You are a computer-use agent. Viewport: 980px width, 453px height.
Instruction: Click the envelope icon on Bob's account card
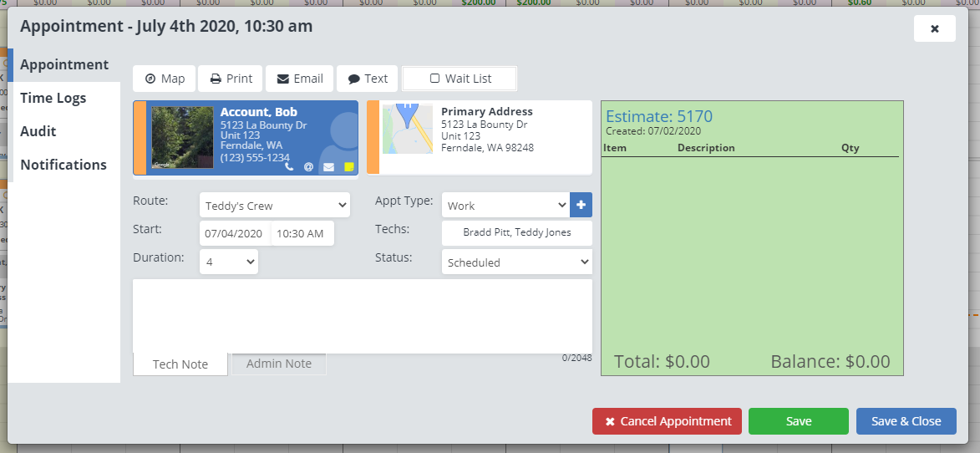pos(328,167)
